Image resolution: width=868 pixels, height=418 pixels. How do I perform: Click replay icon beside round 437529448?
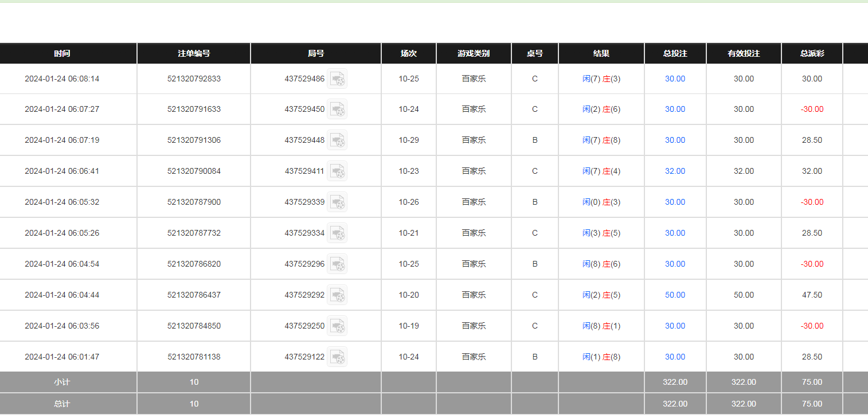337,140
